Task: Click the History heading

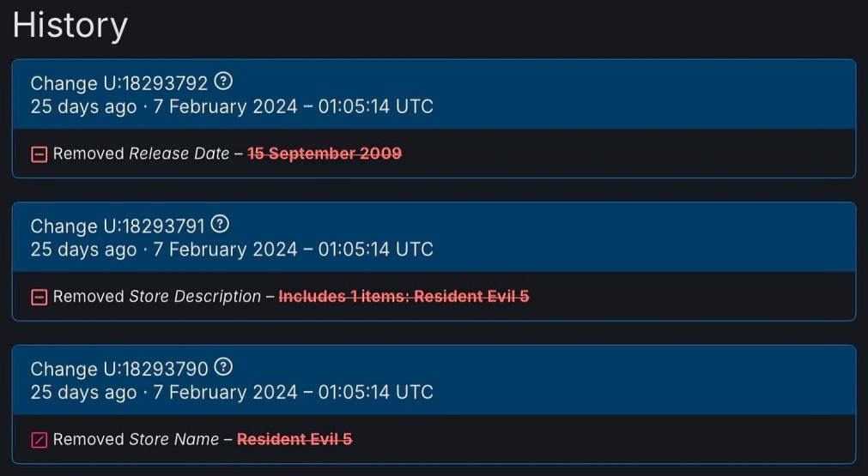Action: 70,26
